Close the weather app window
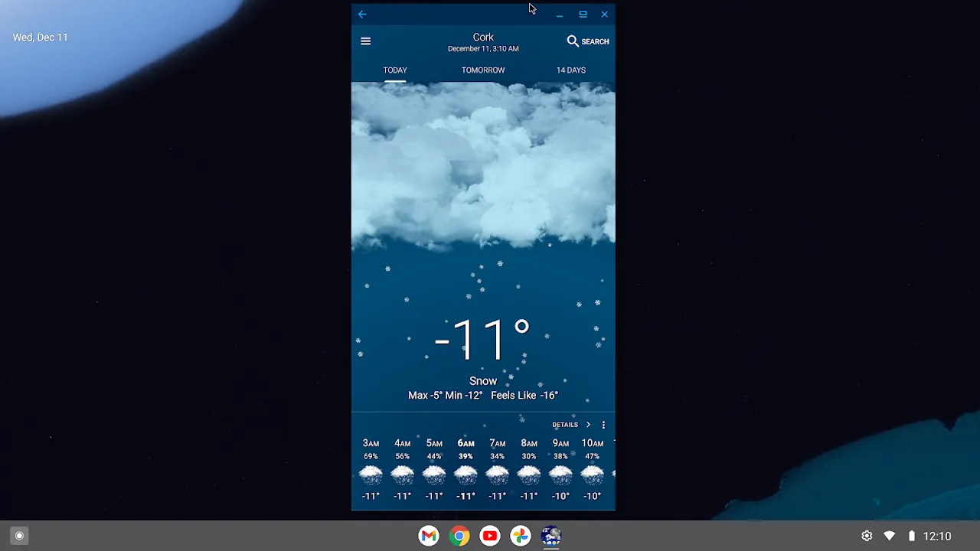980x551 pixels. 604,14
